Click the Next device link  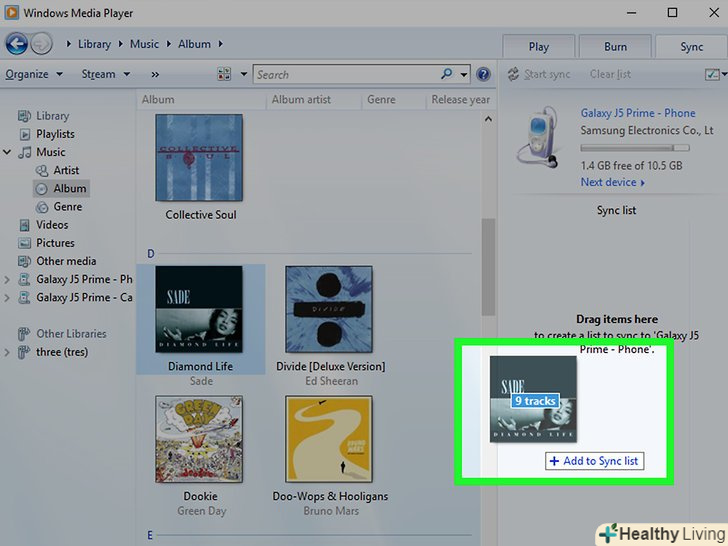coord(612,182)
